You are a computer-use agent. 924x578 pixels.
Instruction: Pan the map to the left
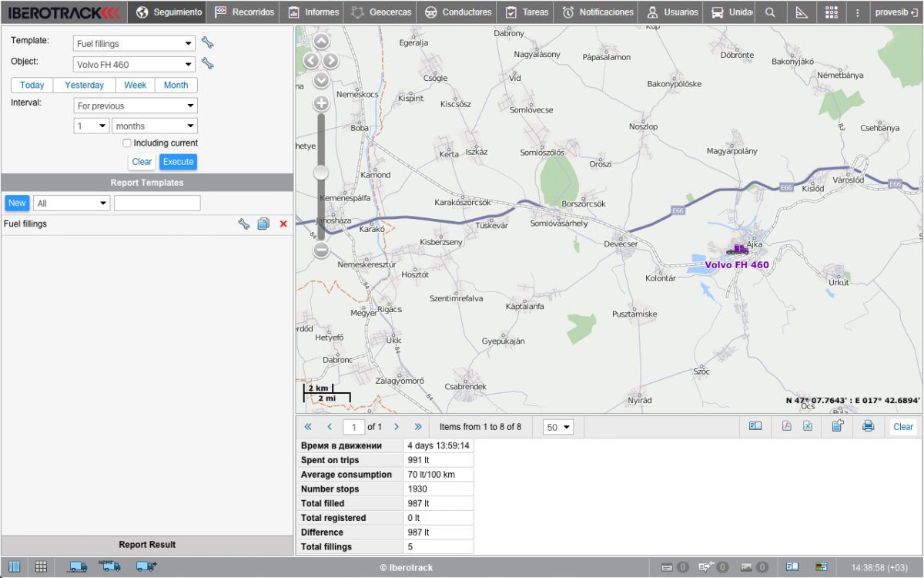(x=311, y=60)
